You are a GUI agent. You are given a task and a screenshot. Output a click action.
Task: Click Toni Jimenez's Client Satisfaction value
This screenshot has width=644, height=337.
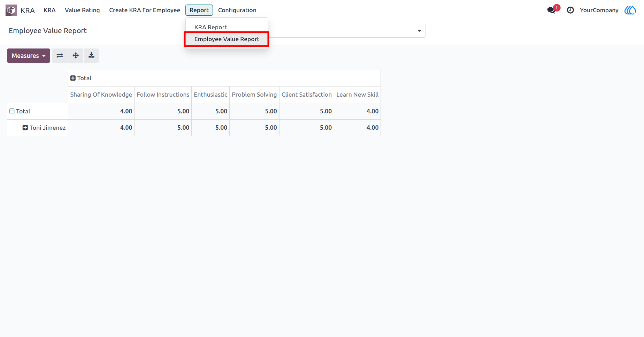(x=307, y=128)
